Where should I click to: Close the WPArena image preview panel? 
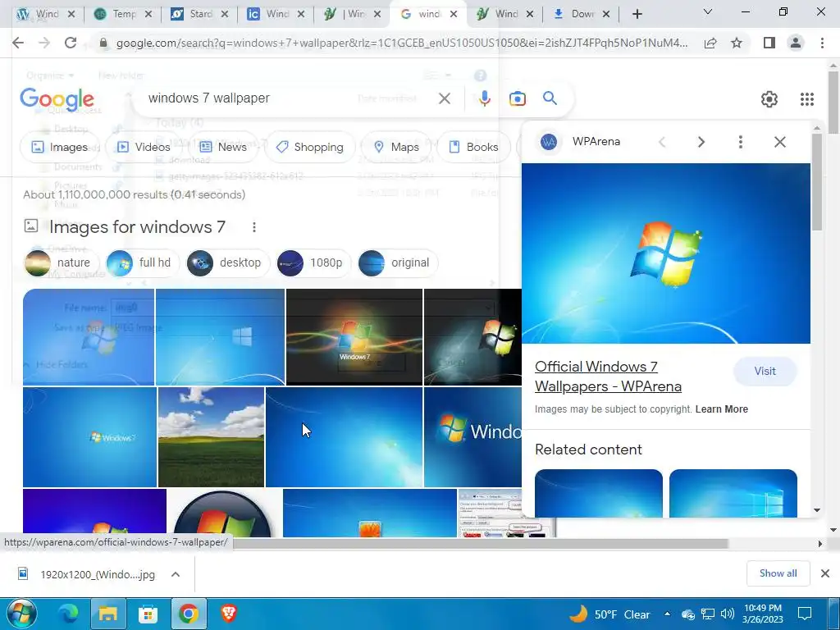tap(780, 142)
